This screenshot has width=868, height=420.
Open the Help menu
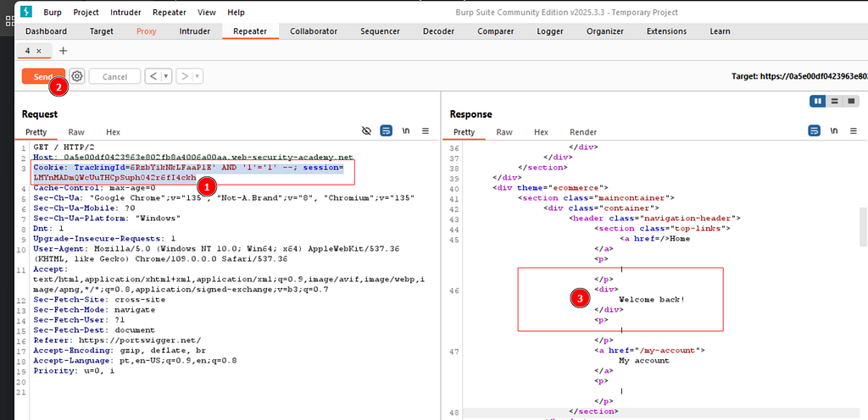coord(236,12)
